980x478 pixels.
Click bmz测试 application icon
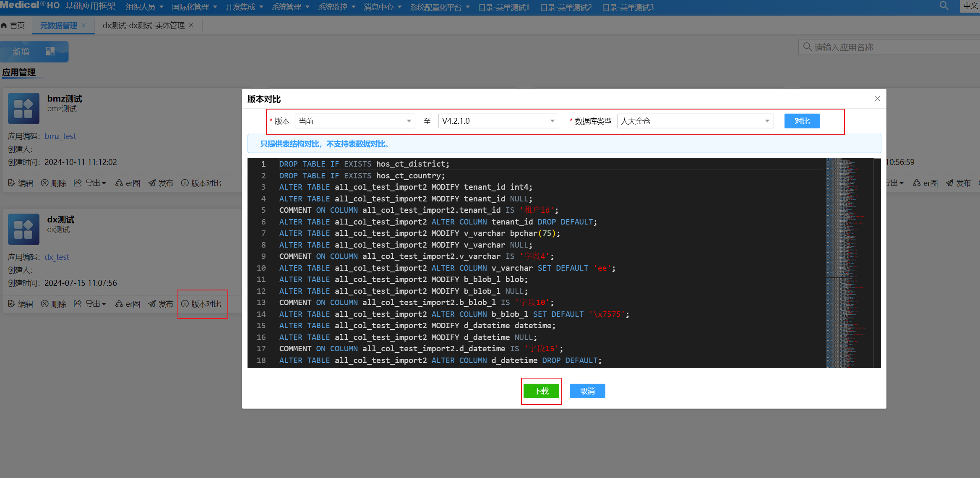[x=23, y=108]
